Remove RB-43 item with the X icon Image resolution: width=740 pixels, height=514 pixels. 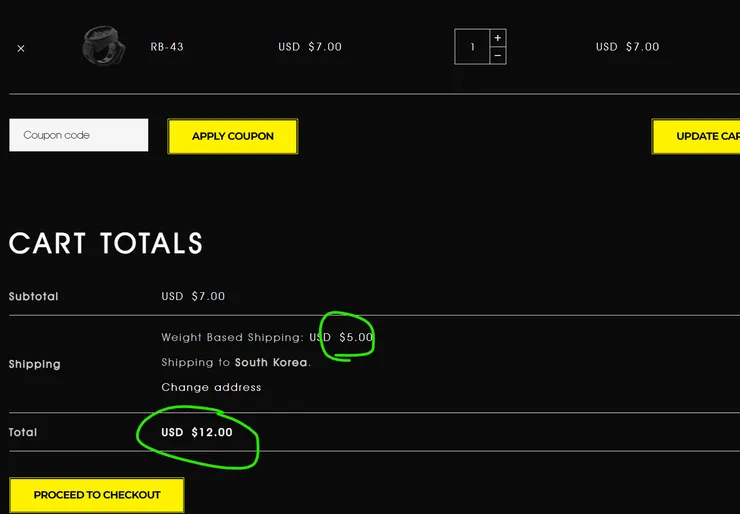pyautogui.click(x=21, y=48)
